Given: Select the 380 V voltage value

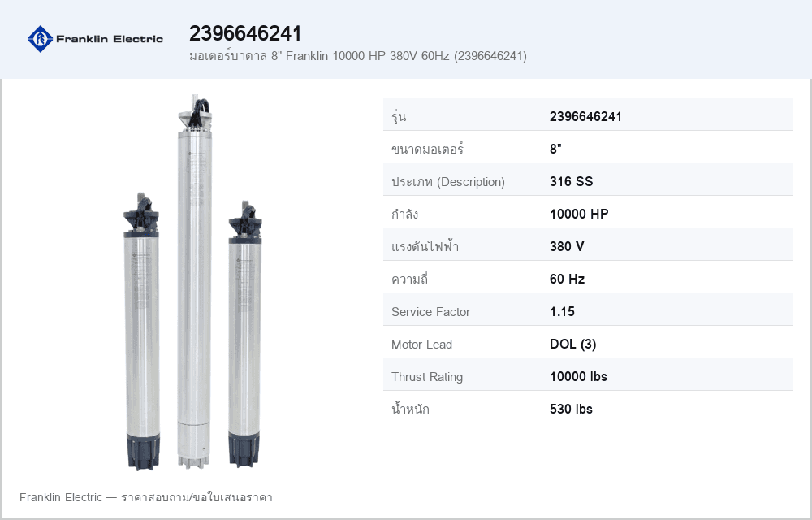Looking at the screenshot, I should 567,246.
